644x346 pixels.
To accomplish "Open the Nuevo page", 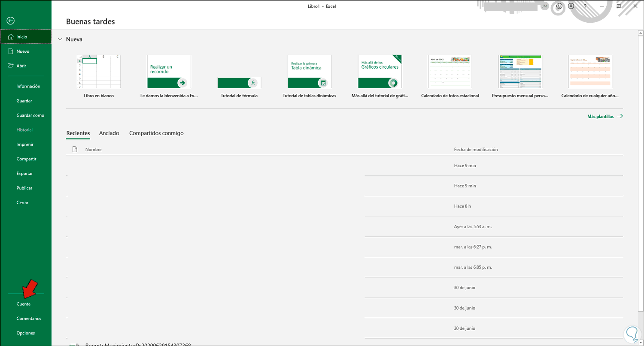I will (x=26, y=51).
